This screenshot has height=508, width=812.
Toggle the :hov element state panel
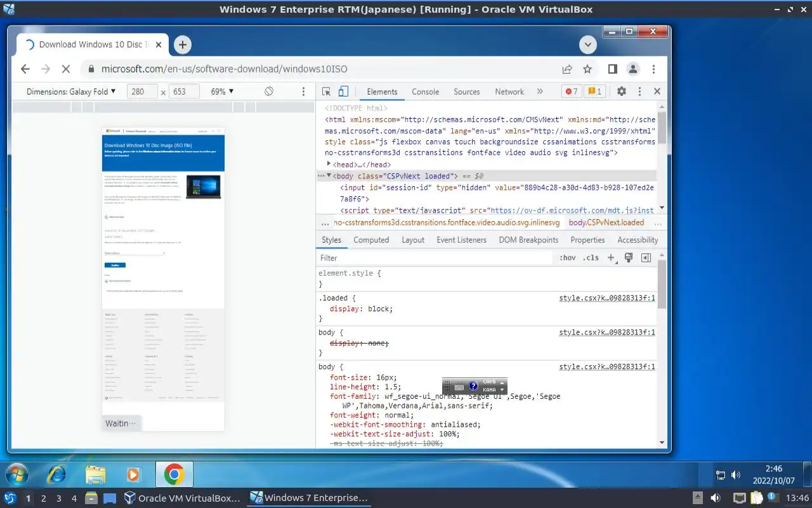(568, 258)
